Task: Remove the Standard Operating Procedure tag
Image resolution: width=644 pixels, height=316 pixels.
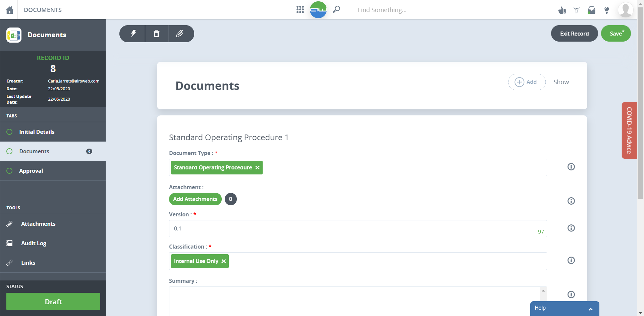Action: pyautogui.click(x=257, y=167)
